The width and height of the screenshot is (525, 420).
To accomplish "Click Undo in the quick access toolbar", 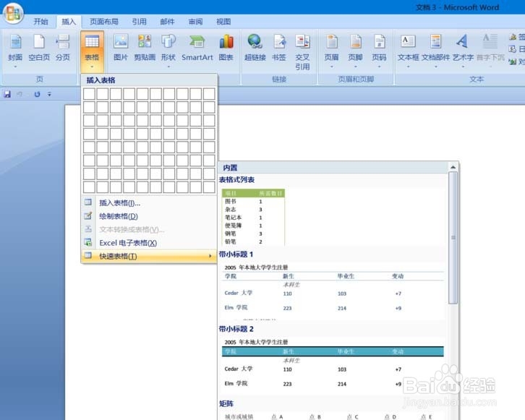I will [20, 95].
